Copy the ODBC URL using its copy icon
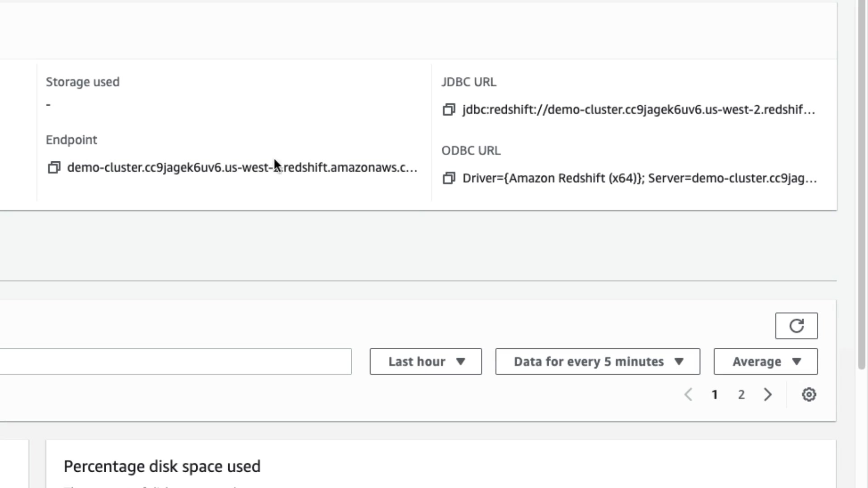This screenshot has width=868, height=488. coord(448,178)
